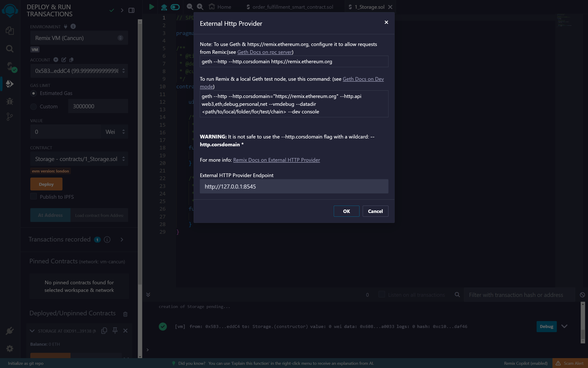This screenshot has height=368, width=588.
Task: Click the orange Deploy button
Action: [x=46, y=184]
